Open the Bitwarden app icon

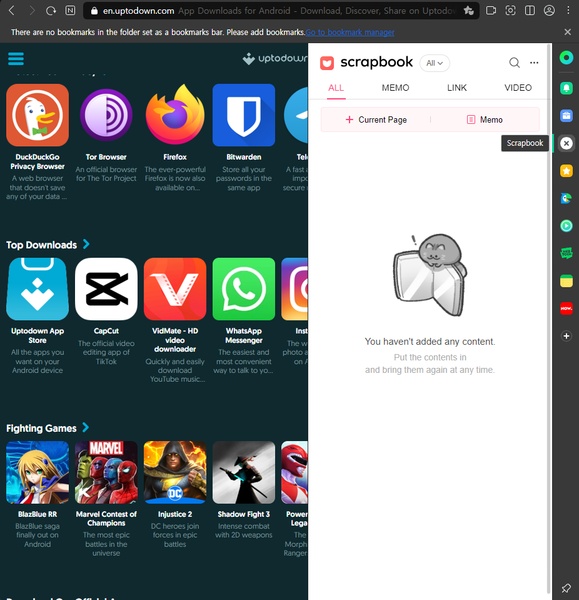[x=244, y=115]
